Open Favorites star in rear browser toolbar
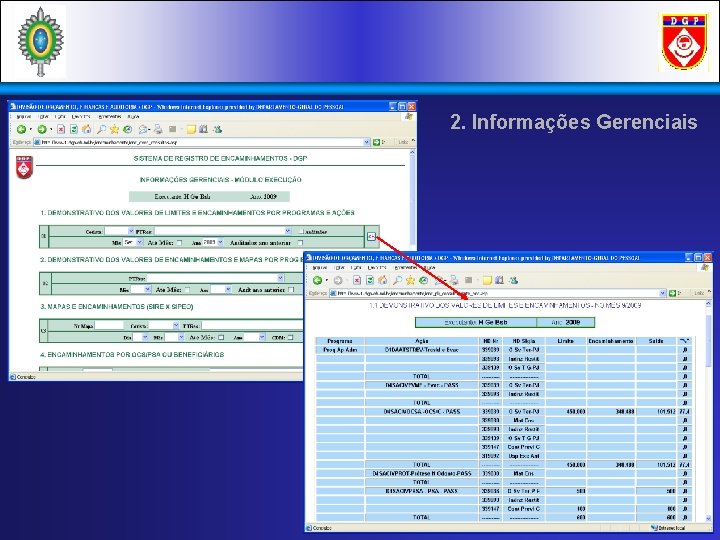 (x=114, y=129)
